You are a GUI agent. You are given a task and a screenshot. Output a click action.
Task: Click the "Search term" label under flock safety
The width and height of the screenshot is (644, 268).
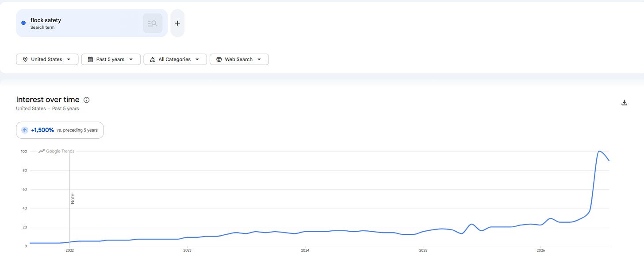click(42, 27)
